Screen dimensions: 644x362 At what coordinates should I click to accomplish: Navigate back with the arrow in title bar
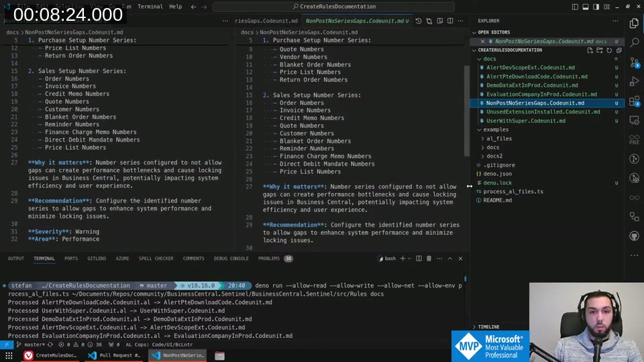pos(193,7)
